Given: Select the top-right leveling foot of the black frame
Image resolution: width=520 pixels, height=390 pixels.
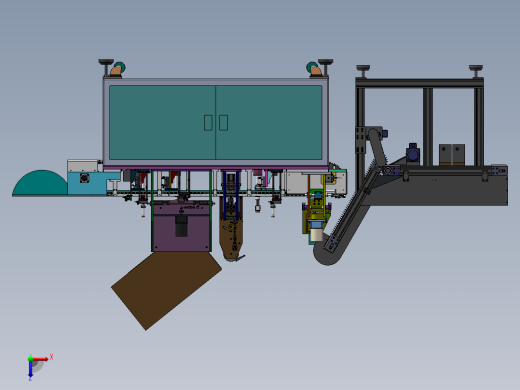Looking at the screenshot, I should point(476,71).
